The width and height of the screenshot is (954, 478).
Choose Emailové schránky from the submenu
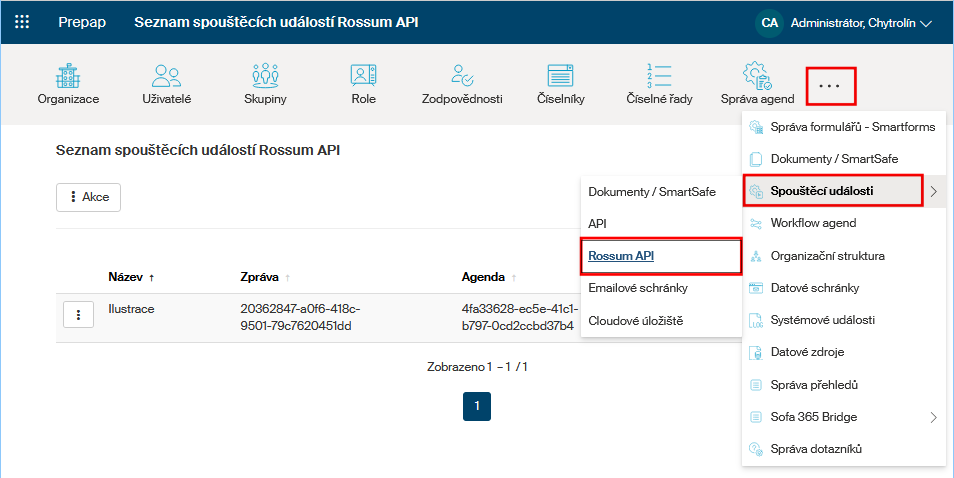(637, 288)
